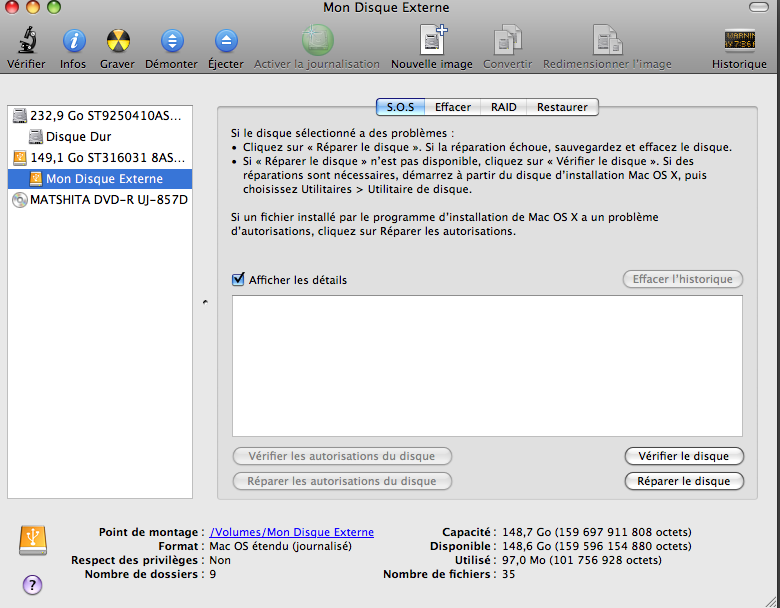The image size is (780, 608).
Task: Click the purple help question mark button
Action: point(32,584)
